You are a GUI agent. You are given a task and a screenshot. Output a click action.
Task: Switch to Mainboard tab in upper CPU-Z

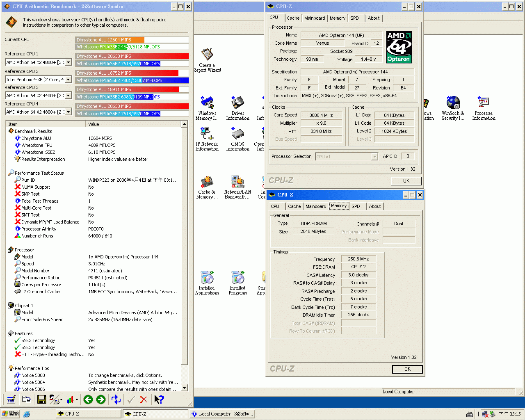pyautogui.click(x=315, y=18)
